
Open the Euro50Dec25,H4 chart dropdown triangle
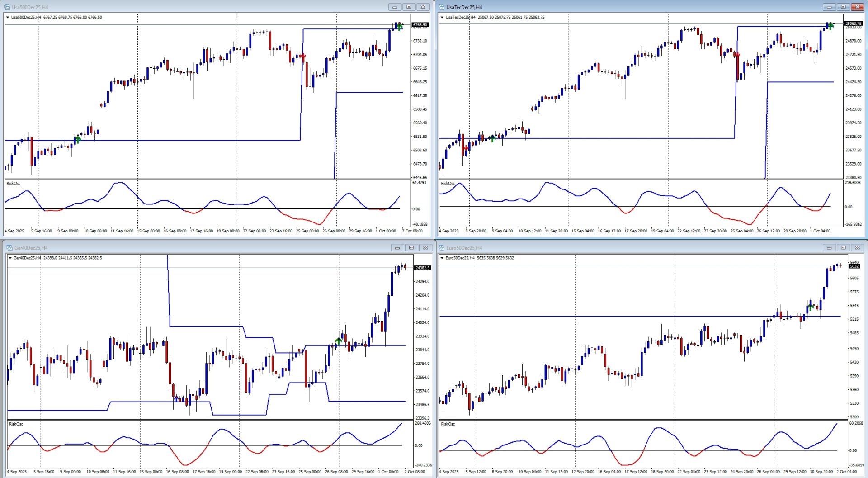(442, 258)
